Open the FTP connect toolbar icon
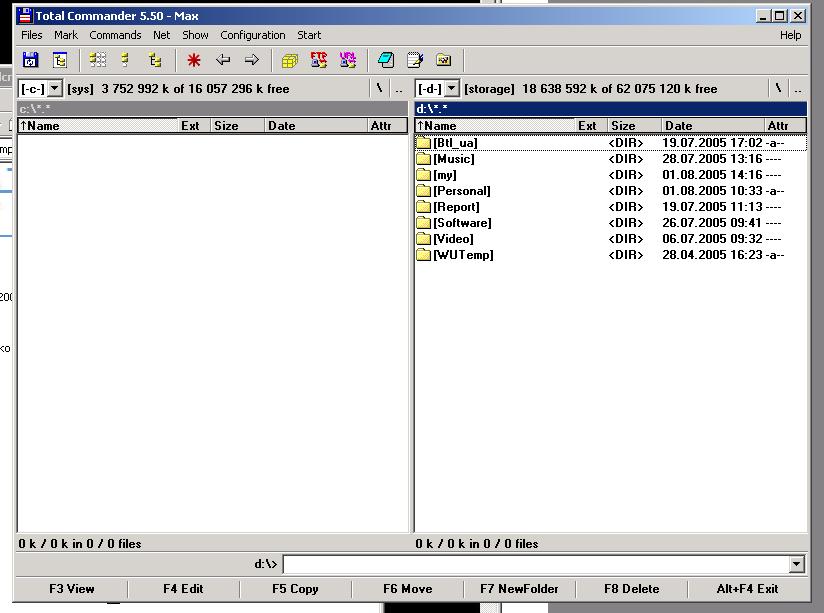824x613 pixels. tap(318, 60)
